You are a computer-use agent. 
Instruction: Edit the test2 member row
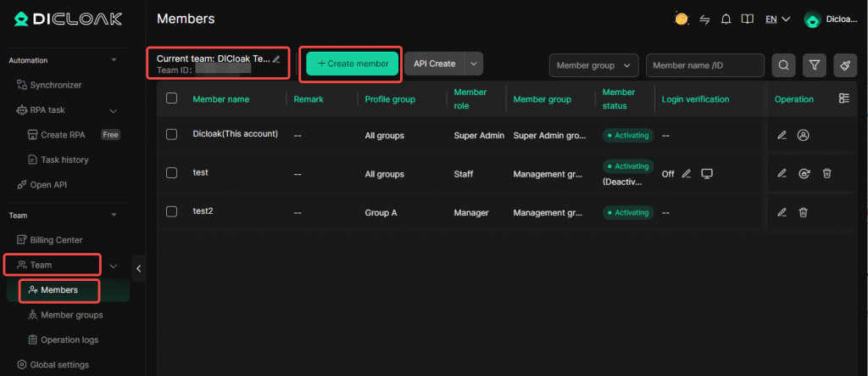782,212
